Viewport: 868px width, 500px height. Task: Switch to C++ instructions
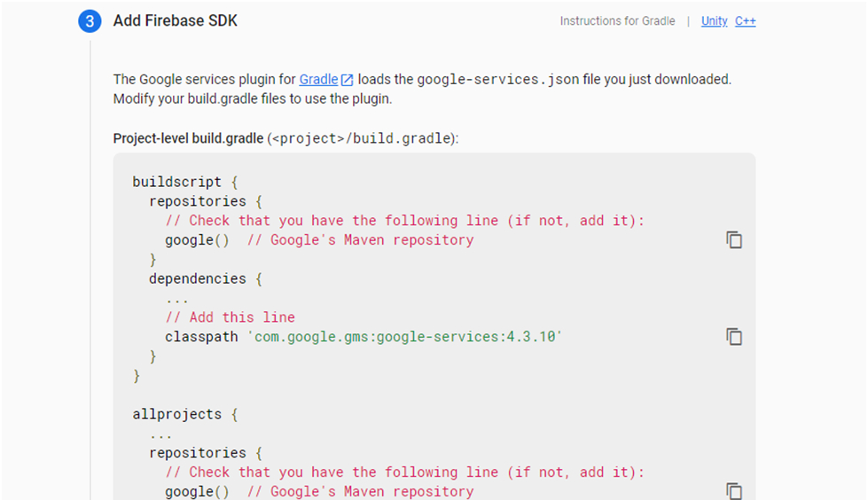click(x=745, y=21)
